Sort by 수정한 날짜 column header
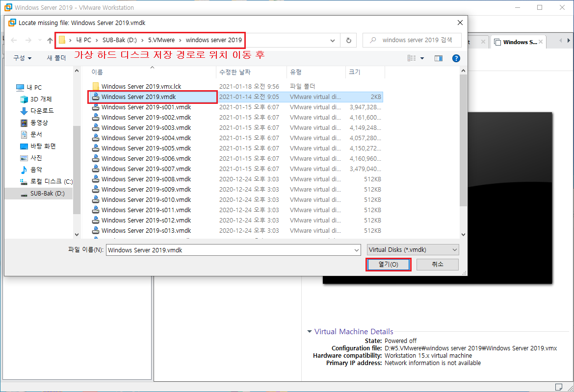The image size is (574, 392). [x=251, y=72]
